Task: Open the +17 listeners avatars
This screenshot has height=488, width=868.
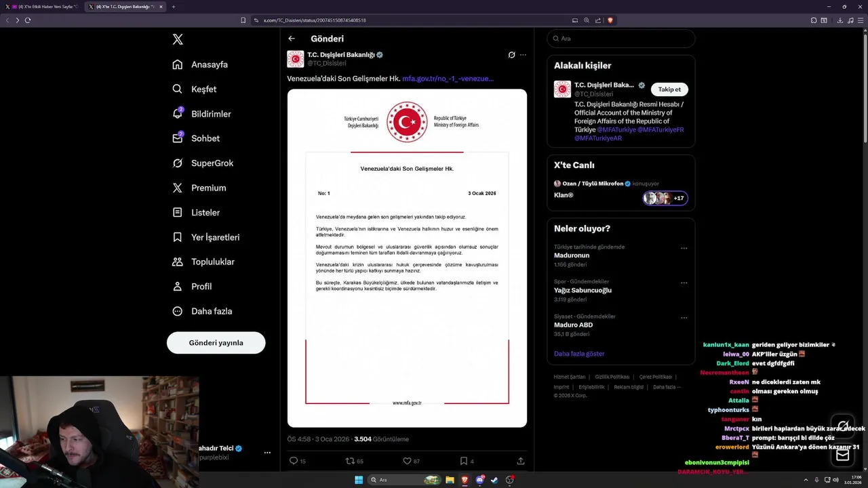Action: pyautogui.click(x=665, y=198)
